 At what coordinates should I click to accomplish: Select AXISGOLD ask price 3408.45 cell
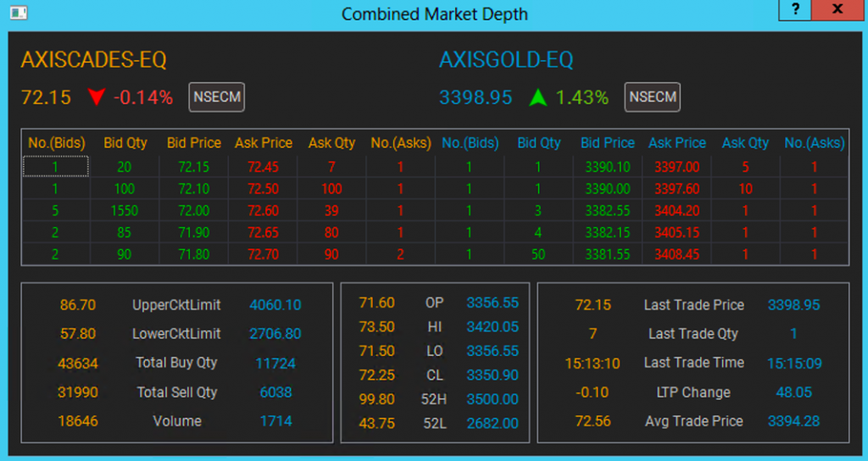point(676,254)
